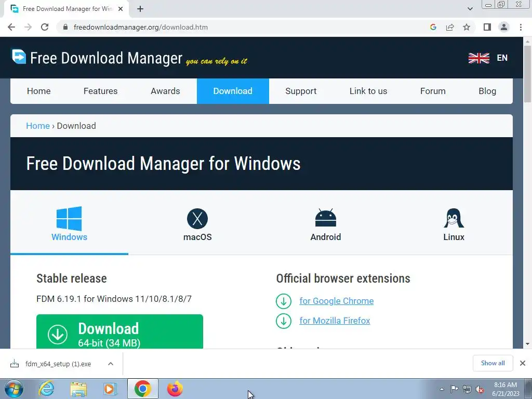532x399 pixels.
Task: Open the Windows Start button
Action: point(14,389)
